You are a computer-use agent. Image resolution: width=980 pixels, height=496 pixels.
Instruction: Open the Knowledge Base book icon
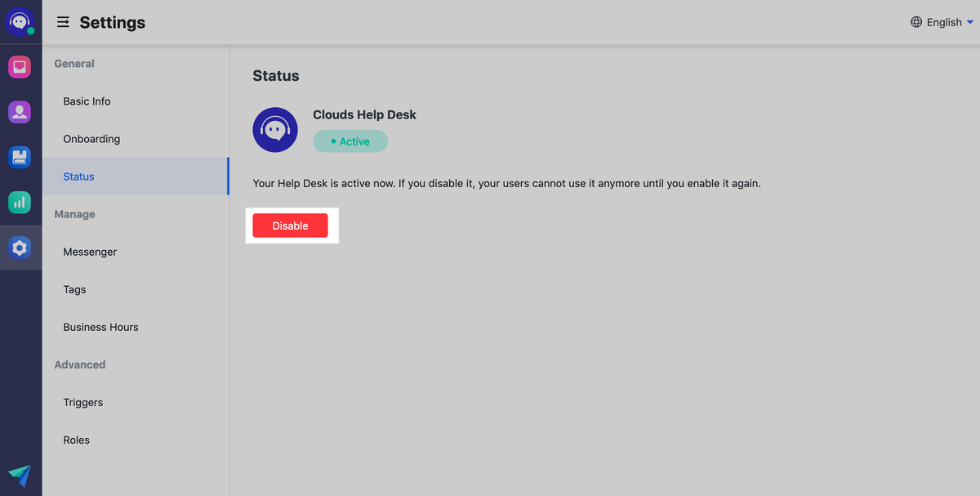click(20, 157)
